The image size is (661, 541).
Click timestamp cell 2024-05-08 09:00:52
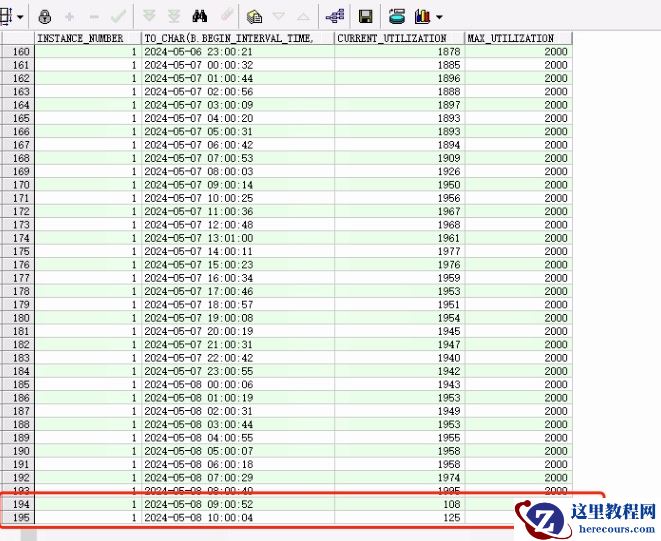[x=238, y=504]
